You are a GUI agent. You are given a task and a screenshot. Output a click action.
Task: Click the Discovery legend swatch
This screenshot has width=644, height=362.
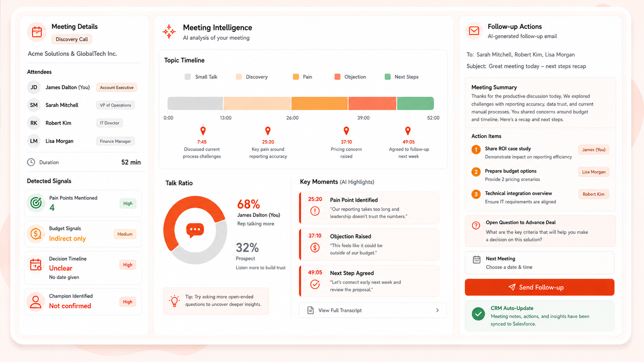239,77
